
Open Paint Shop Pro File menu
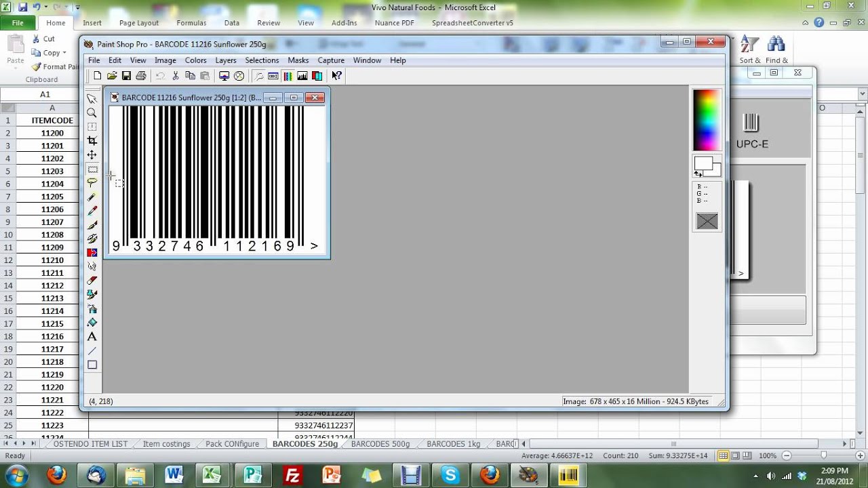tap(94, 60)
